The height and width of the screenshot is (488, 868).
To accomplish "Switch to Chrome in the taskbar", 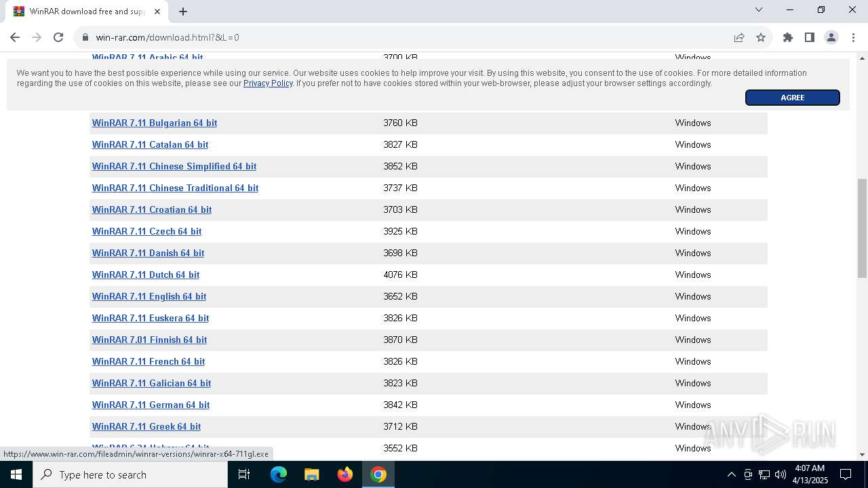I will coord(378,474).
